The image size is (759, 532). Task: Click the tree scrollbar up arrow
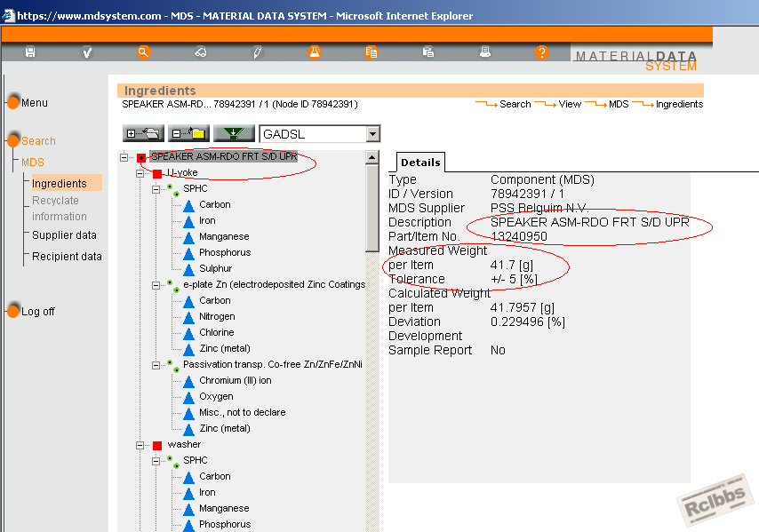(x=372, y=156)
